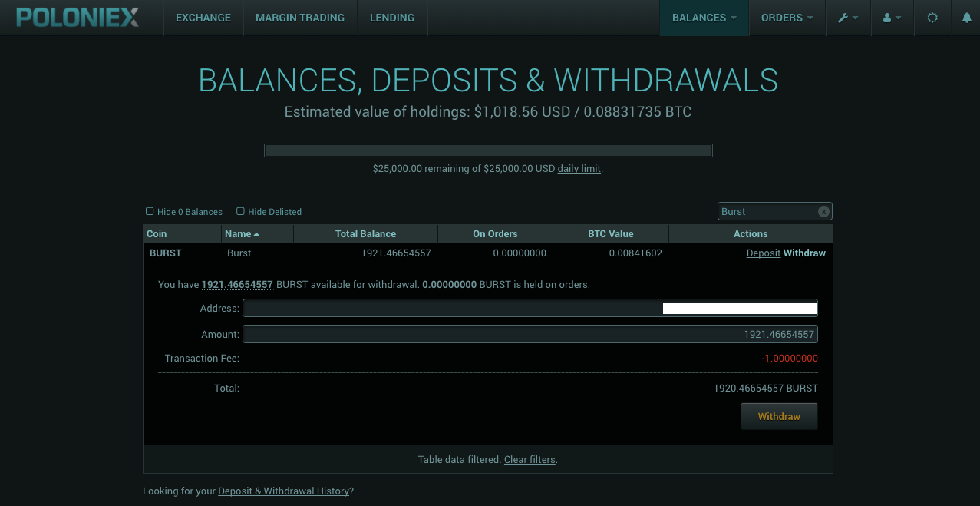Expand the Balances dropdown menu
Viewport: 980px width, 506px height.
point(704,18)
